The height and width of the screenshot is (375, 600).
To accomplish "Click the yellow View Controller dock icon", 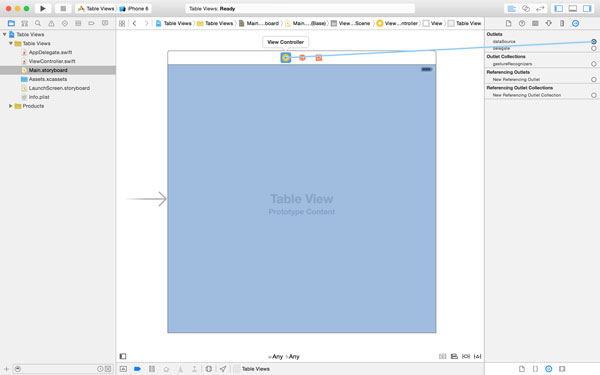I will [285, 58].
